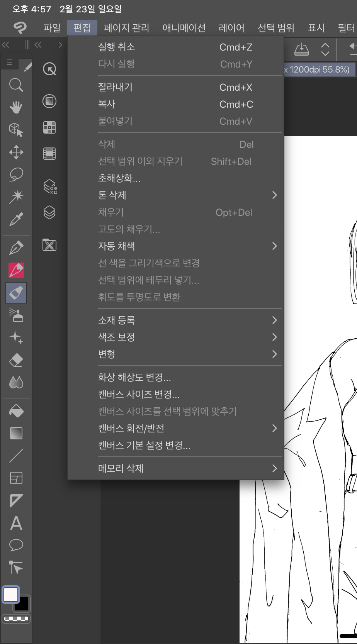Select the Balloon speech bubble tool
The width and height of the screenshot is (357, 644).
click(16, 546)
